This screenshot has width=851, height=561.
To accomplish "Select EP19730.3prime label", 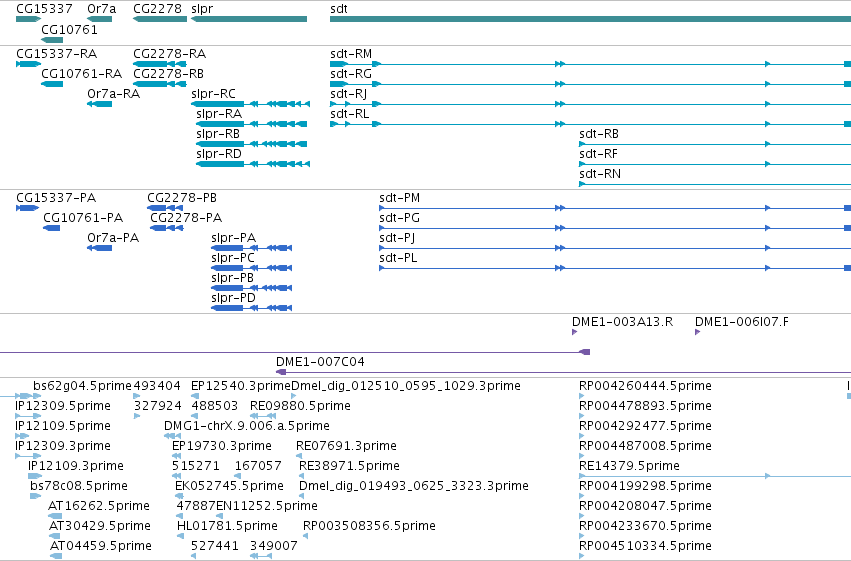I will point(222,446).
